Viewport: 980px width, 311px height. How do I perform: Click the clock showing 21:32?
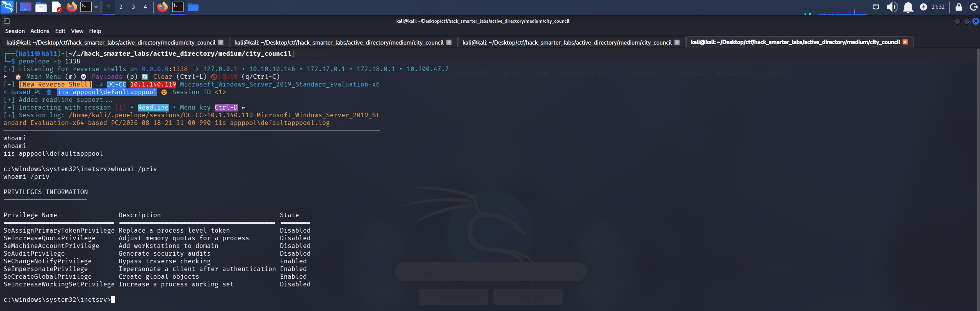point(938,7)
